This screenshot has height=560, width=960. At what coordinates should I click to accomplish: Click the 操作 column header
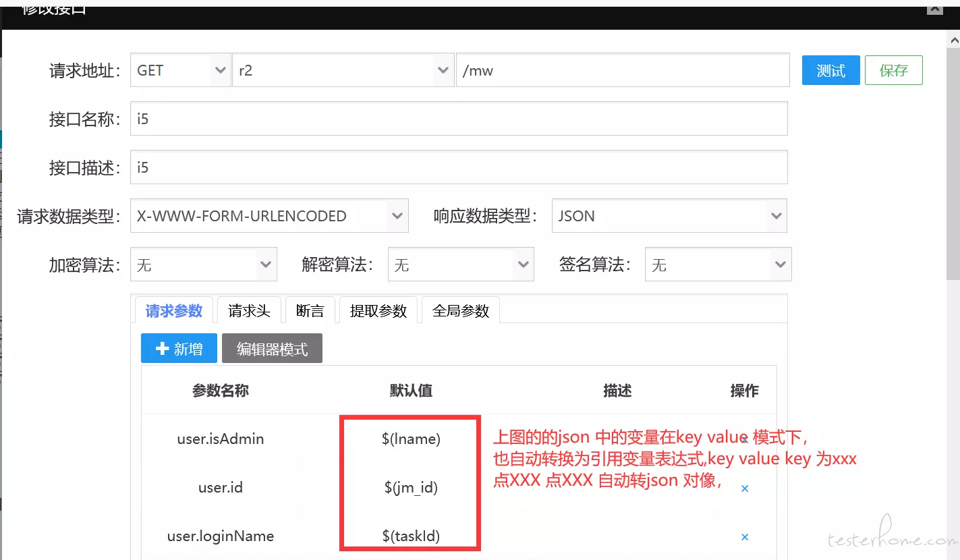[745, 390]
